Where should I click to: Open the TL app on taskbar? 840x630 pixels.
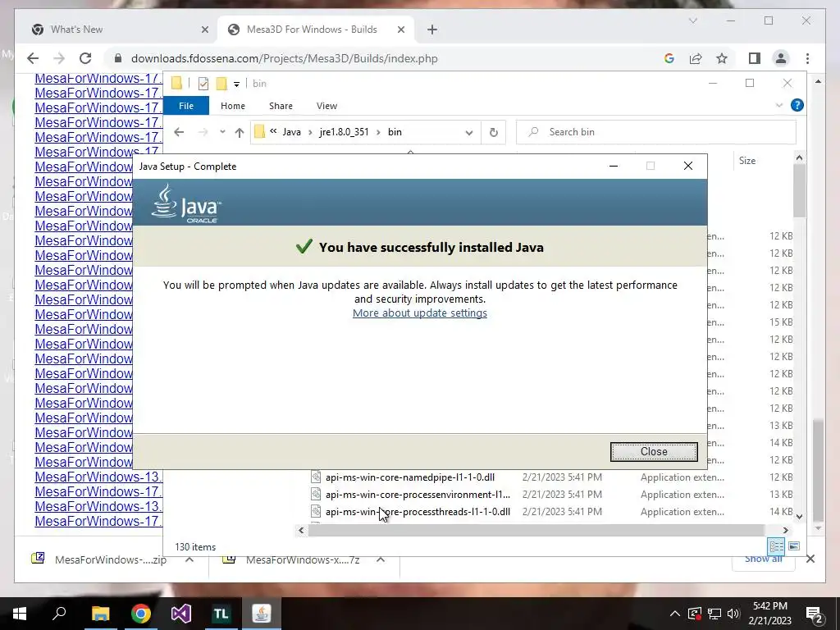pyautogui.click(x=221, y=614)
